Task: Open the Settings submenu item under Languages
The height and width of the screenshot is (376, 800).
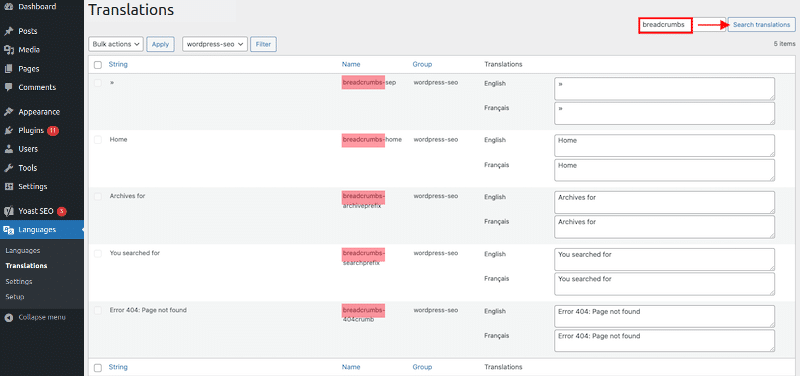Action: coord(19,282)
